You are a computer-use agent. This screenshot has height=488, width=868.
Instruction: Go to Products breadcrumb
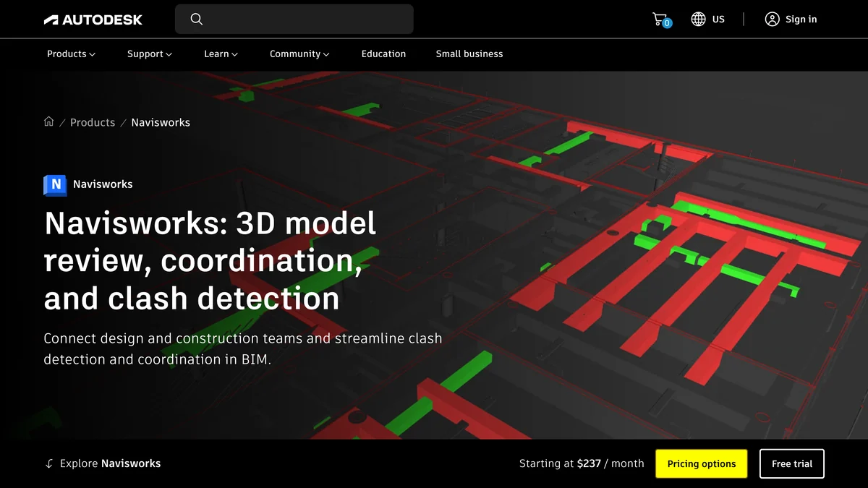(93, 122)
